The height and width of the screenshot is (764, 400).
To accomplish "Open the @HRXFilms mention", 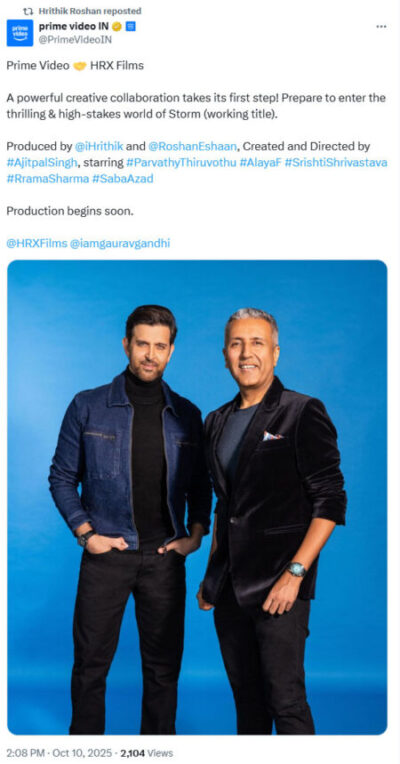I will tap(37, 243).
